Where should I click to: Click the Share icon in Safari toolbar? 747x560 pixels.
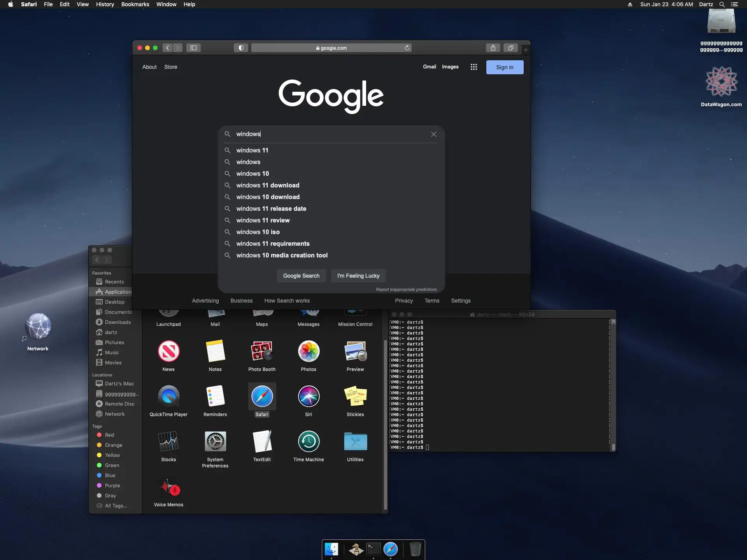tap(493, 48)
